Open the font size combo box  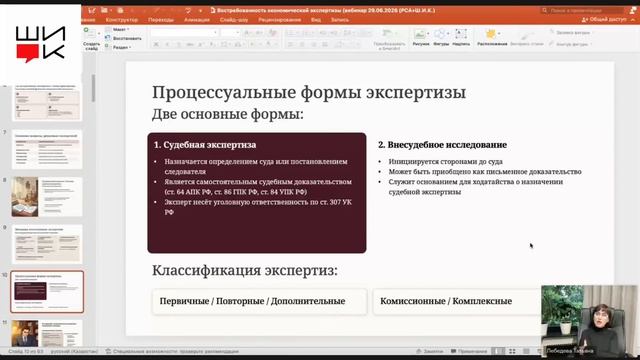pos(230,32)
